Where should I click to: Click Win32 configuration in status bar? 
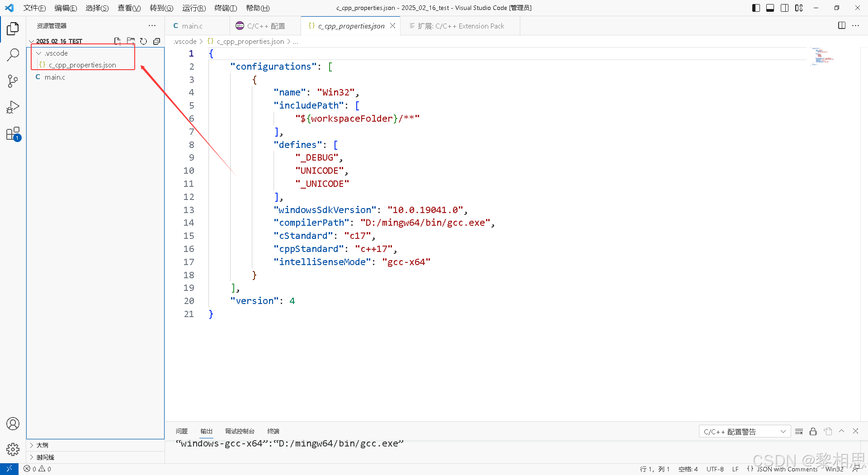[834, 469]
